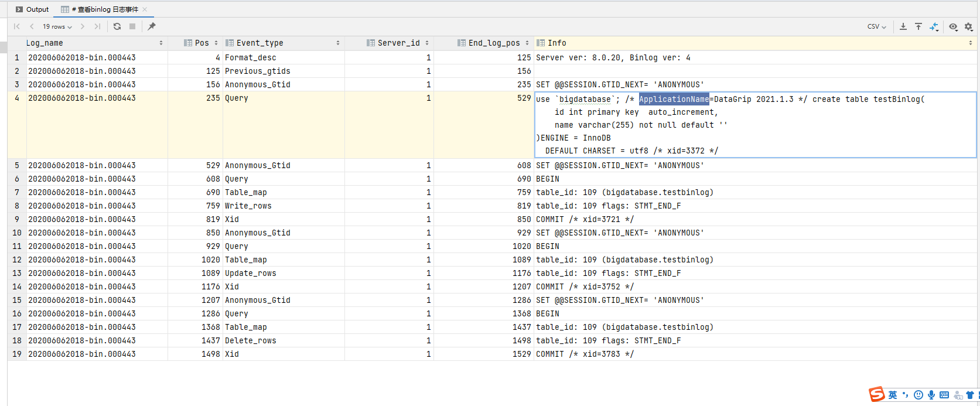Reload the query result page
Viewport: 980px width, 406px height.
tap(117, 26)
